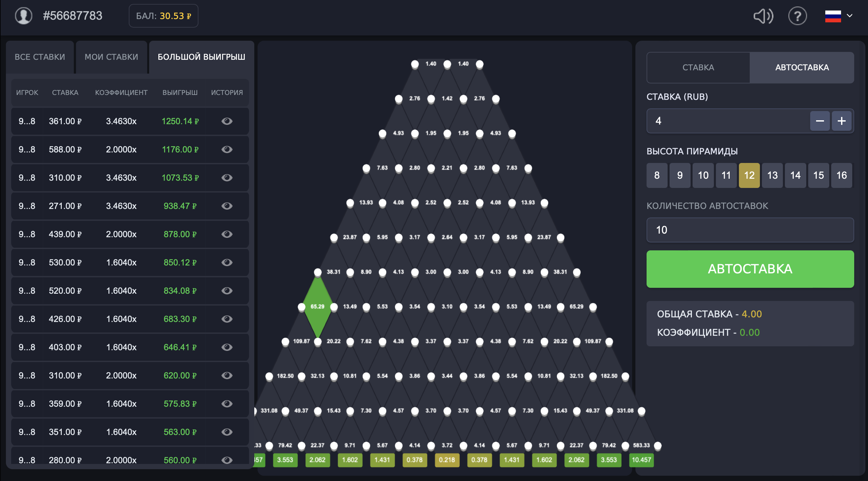Image resolution: width=868 pixels, height=481 pixels.
Task: Choose pyramid height 13
Action: tap(772, 175)
